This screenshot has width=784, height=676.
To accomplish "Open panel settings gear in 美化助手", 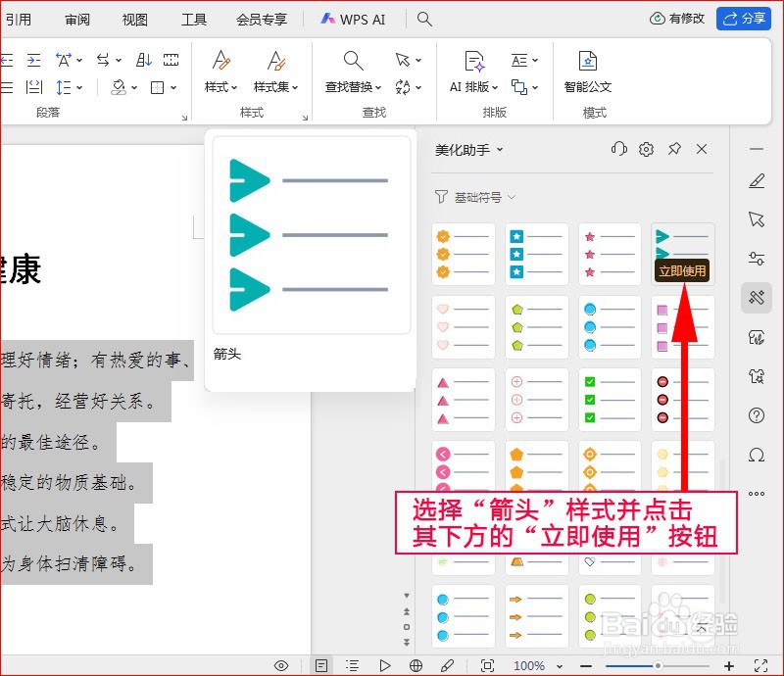I will point(647,148).
